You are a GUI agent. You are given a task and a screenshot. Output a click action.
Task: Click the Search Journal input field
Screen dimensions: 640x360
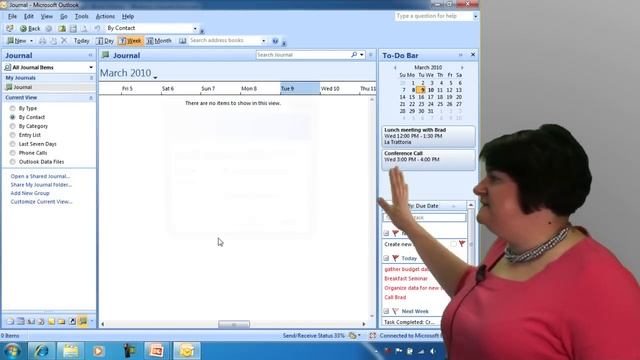coord(302,55)
